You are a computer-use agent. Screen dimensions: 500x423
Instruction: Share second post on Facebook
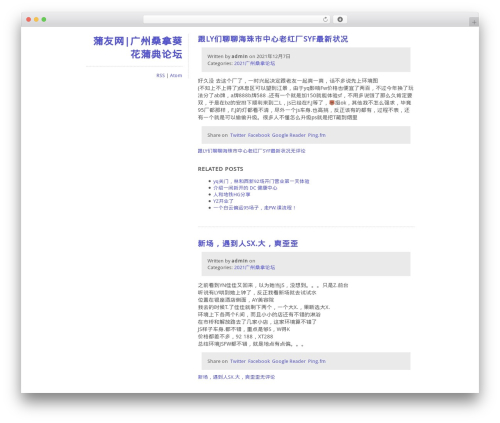(259, 361)
